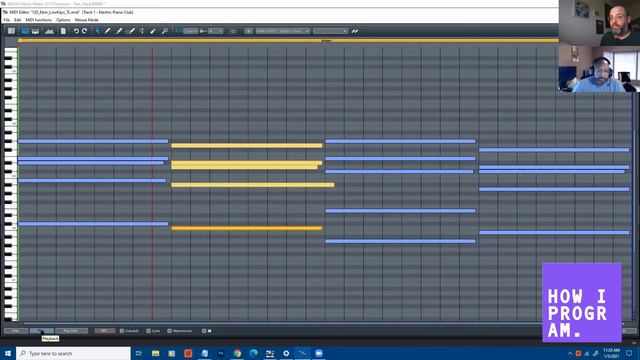Select the pencil draw tool
This screenshot has width=640, height=360.
[108, 31]
